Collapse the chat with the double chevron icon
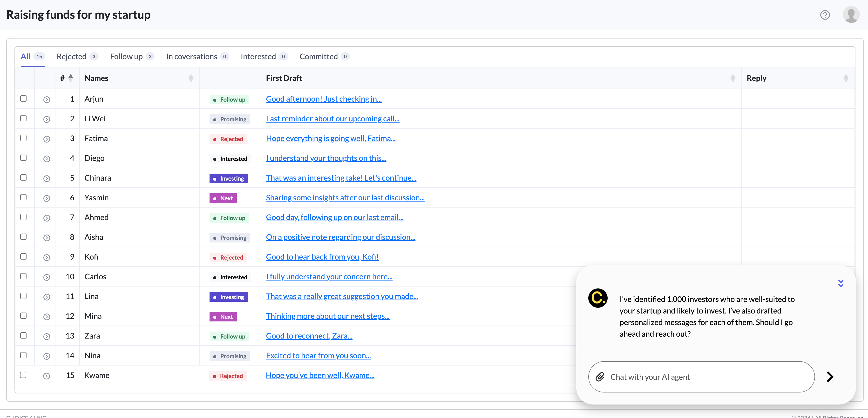The image size is (868, 418). pyautogui.click(x=841, y=283)
